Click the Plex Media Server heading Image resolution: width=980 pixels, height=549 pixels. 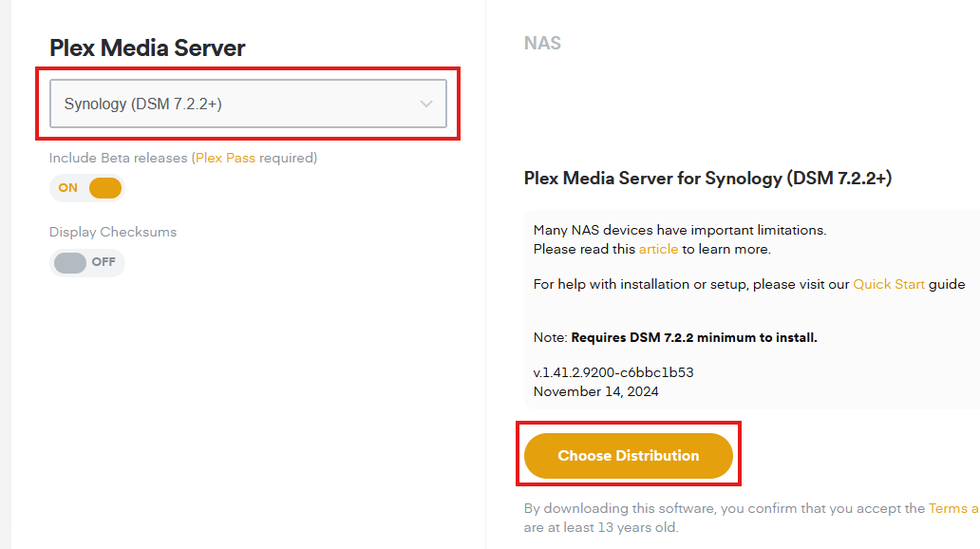[147, 47]
